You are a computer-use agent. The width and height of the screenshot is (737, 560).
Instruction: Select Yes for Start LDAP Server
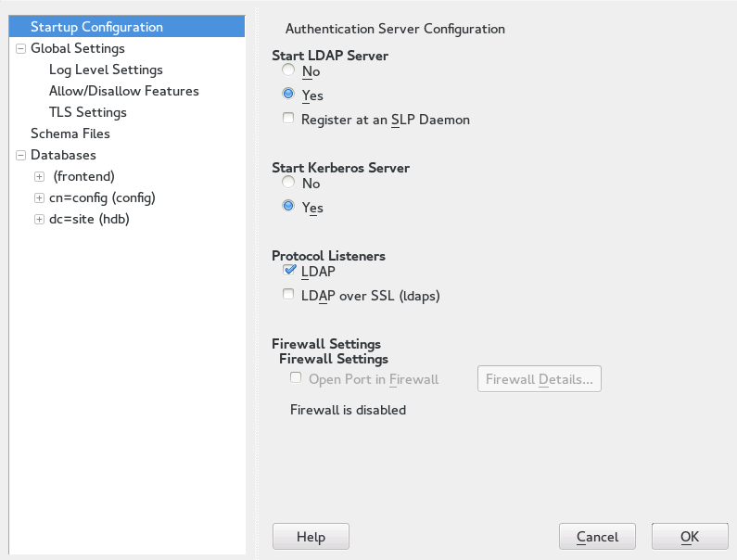tap(289, 95)
